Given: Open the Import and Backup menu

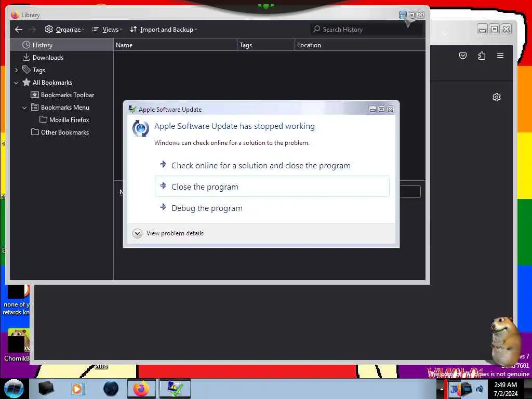Looking at the screenshot, I should (x=164, y=30).
